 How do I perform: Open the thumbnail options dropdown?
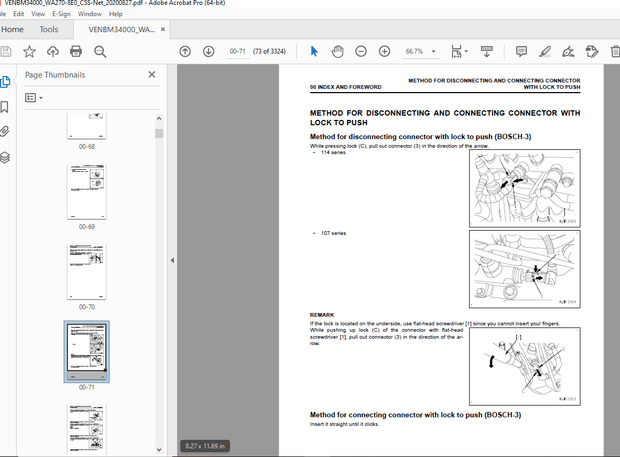(x=34, y=97)
